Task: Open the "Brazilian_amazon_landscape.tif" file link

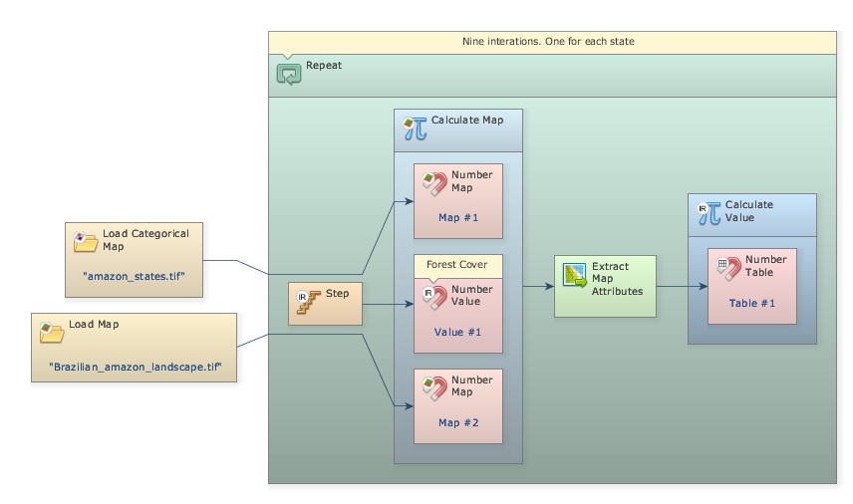Action: click(135, 367)
